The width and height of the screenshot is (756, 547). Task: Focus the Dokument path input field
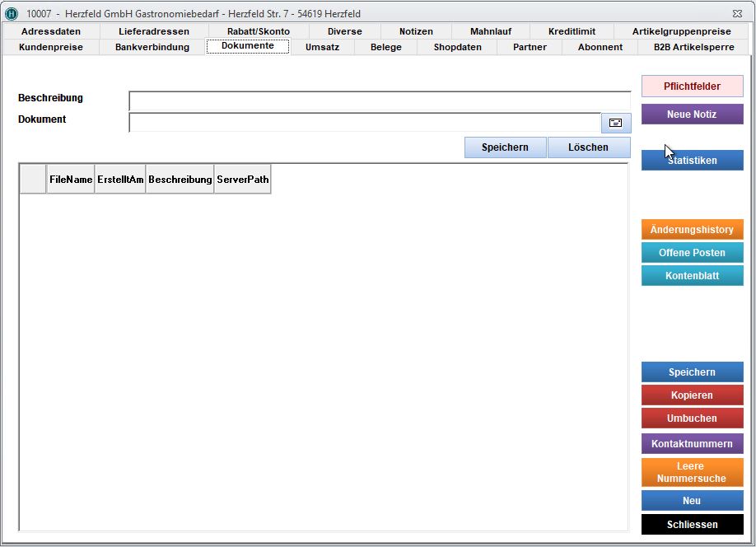pos(365,123)
